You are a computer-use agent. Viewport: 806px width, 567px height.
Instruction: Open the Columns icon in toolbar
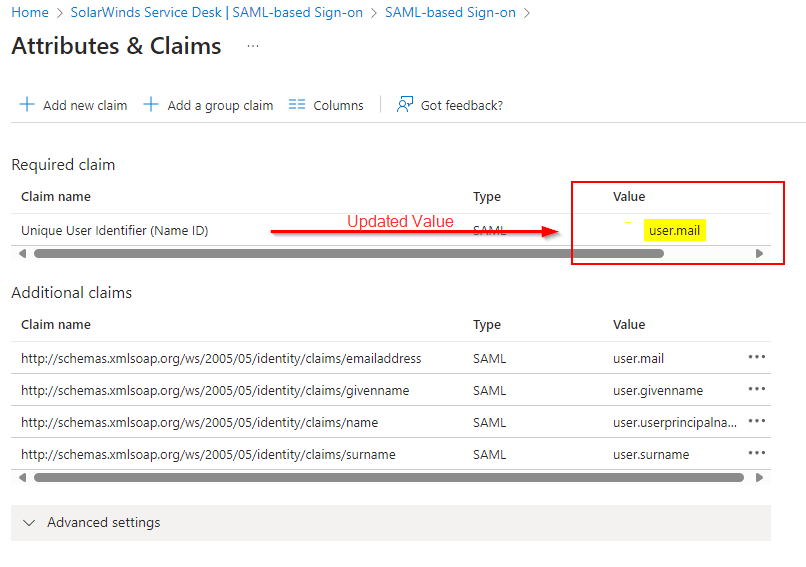[x=297, y=104]
